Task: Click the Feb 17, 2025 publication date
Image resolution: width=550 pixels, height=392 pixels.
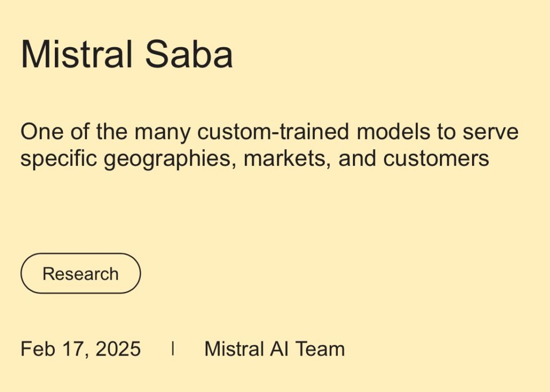Action: (x=81, y=349)
